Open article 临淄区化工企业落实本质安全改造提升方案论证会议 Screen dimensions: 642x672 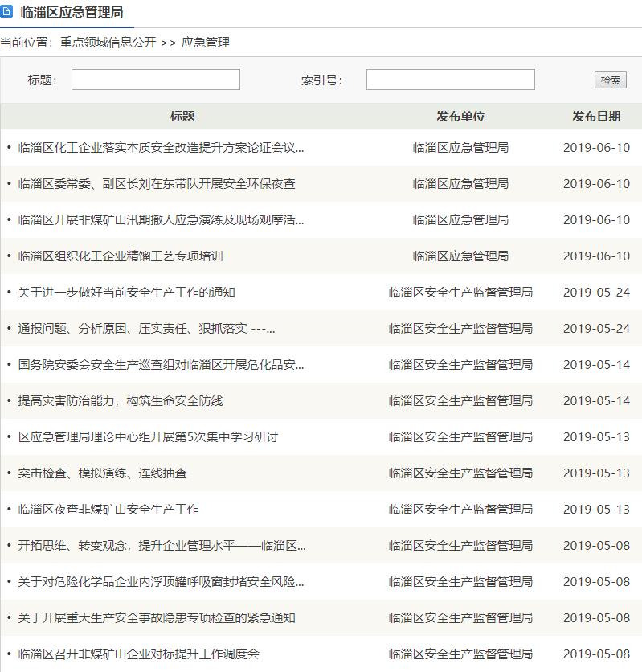[161, 148]
